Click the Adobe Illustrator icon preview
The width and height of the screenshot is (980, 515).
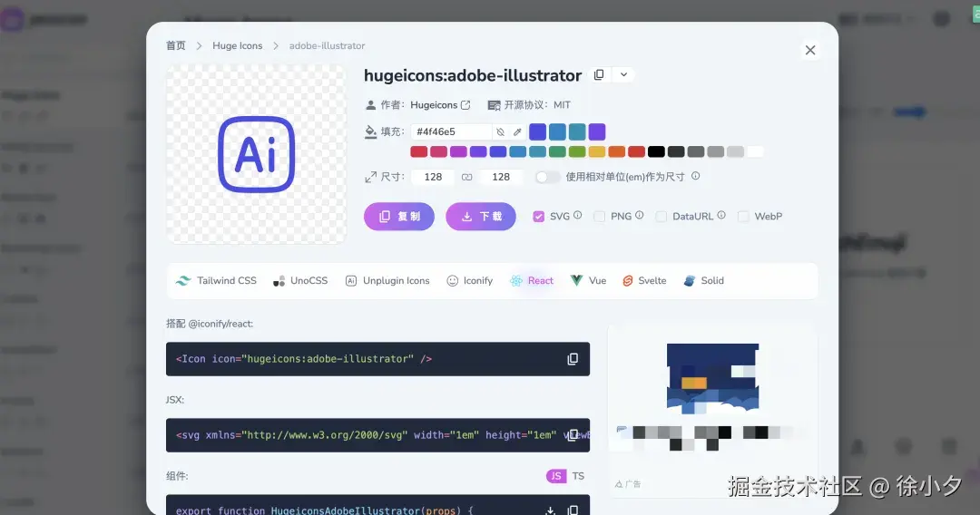click(256, 154)
